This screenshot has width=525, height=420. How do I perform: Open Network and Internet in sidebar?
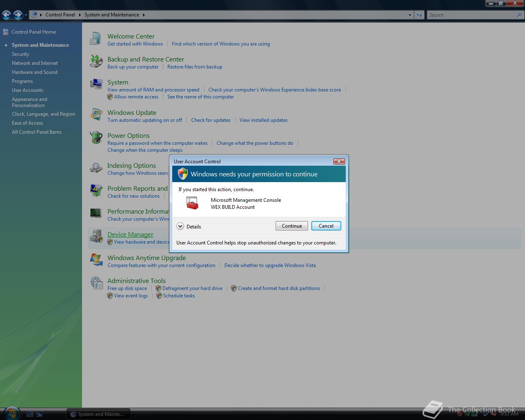point(35,63)
